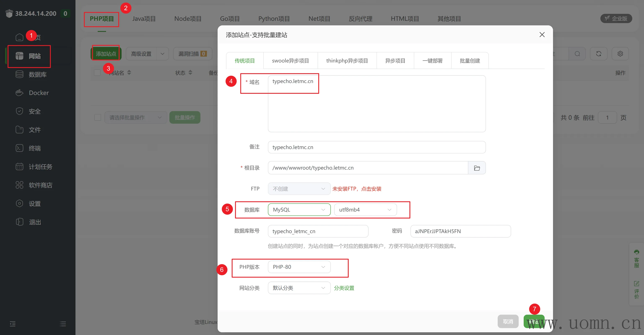Switch to the swoole异步项目 tab
This screenshot has height=335, width=644.
(290, 61)
